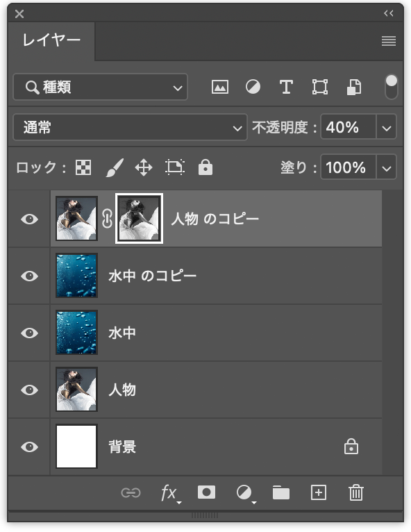Add a layer style via fx icon

click(x=171, y=492)
